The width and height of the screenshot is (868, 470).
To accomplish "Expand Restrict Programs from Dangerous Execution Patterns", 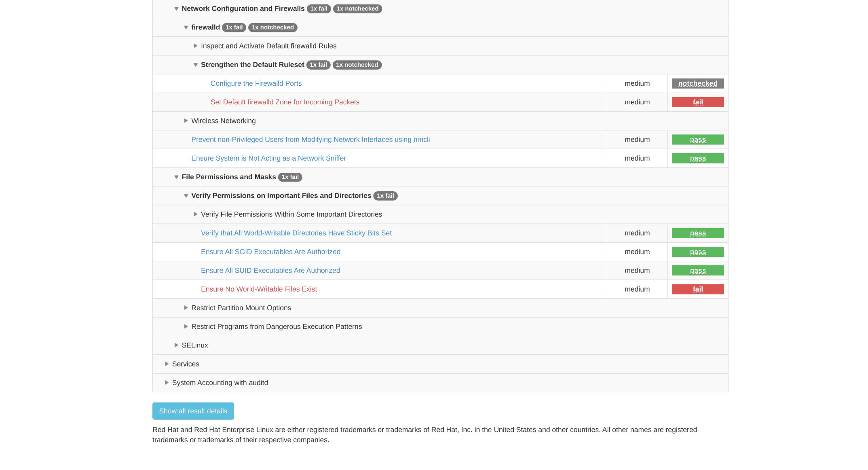I will [x=186, y=326].
